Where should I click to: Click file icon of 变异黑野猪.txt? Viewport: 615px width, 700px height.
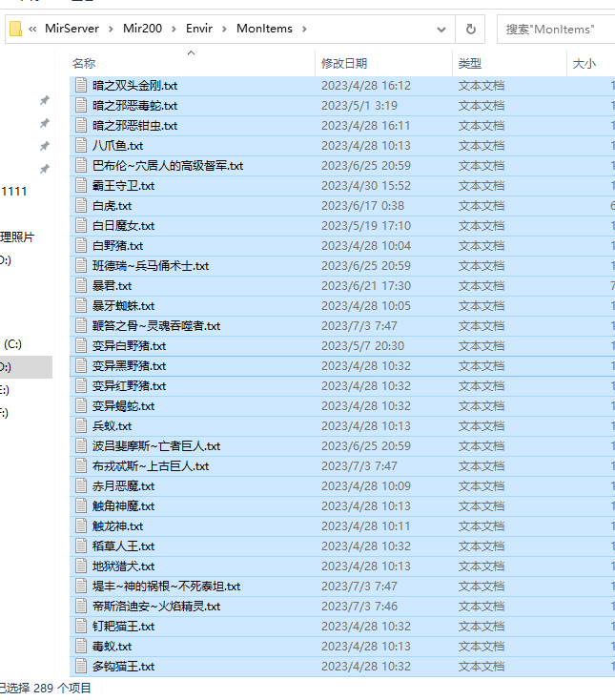click(x=81, y=365)
